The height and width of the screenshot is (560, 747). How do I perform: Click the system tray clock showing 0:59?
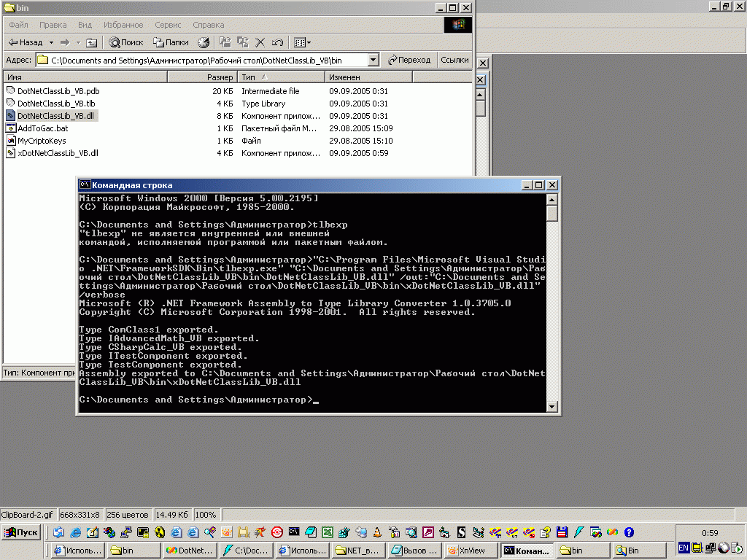[710, 533]
